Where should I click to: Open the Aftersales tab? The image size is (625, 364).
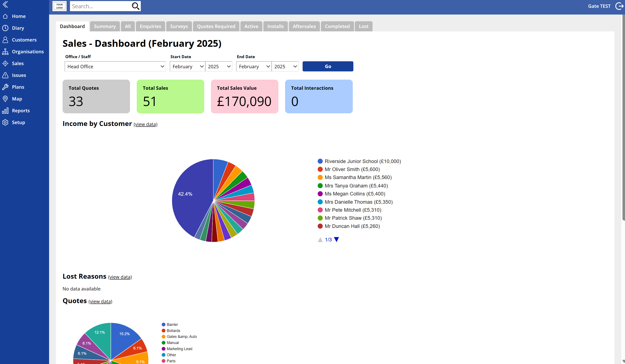304,26
